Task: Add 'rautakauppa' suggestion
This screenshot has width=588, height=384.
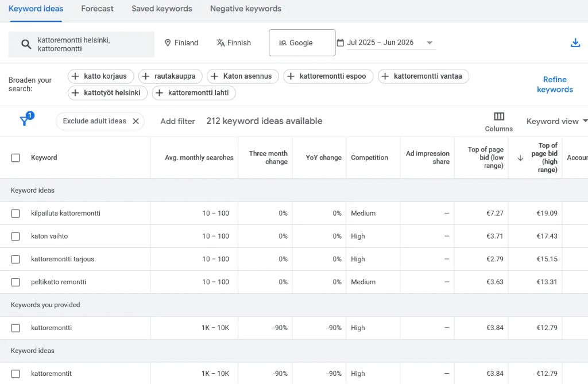Action: pos(170,76)
